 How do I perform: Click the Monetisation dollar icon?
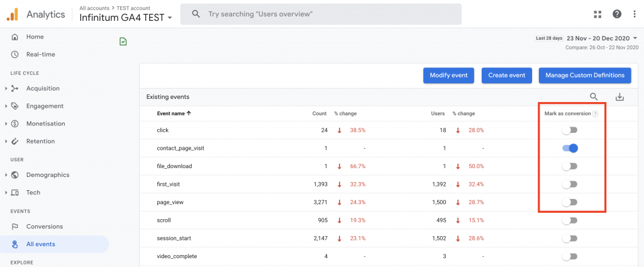pos(15,123)
